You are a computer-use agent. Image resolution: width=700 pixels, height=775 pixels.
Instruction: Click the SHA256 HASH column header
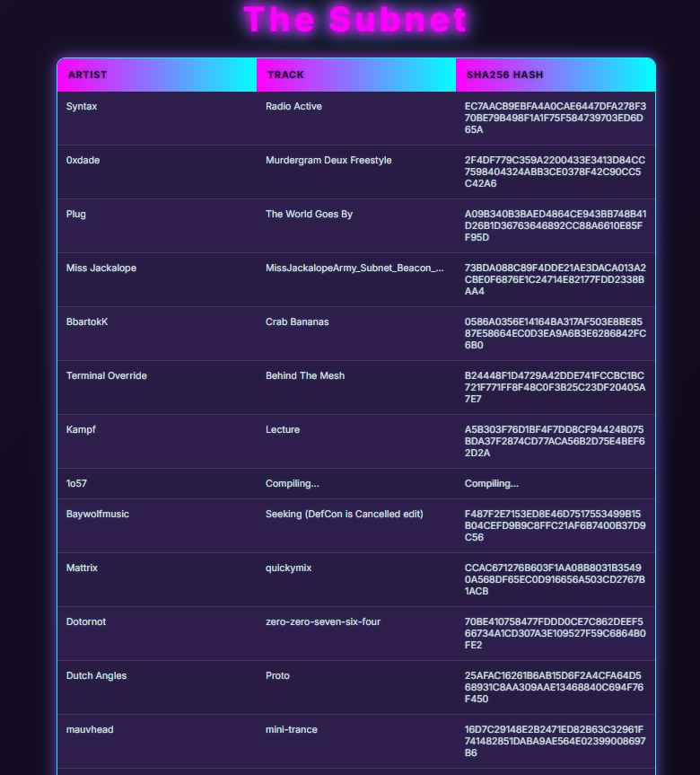pyautogui.click(x=556, y=75)
